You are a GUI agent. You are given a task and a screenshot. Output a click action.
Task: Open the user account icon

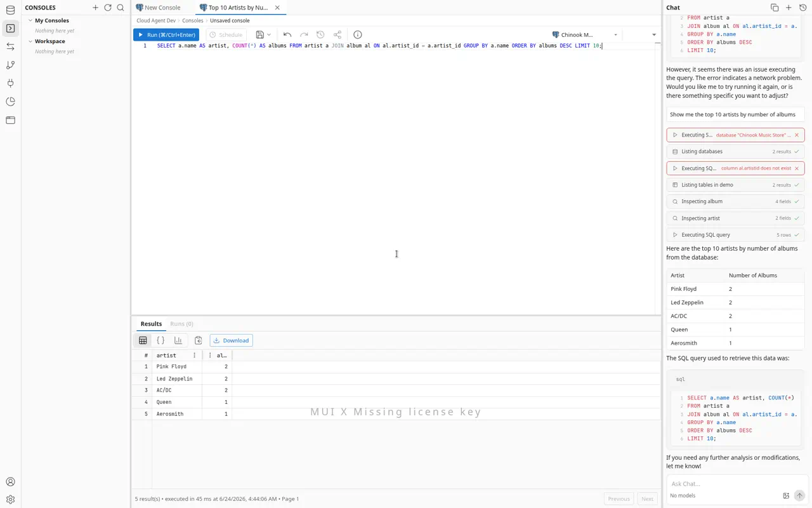coord(10,482)
